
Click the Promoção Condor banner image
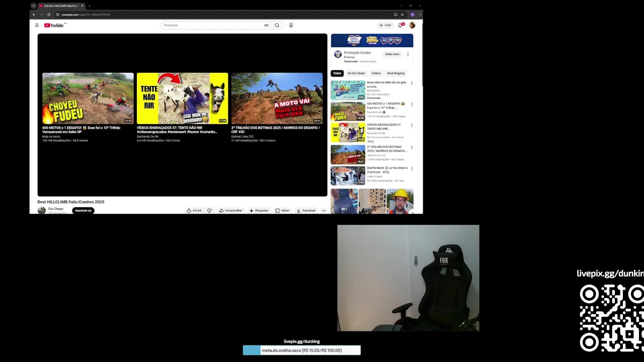372,40
